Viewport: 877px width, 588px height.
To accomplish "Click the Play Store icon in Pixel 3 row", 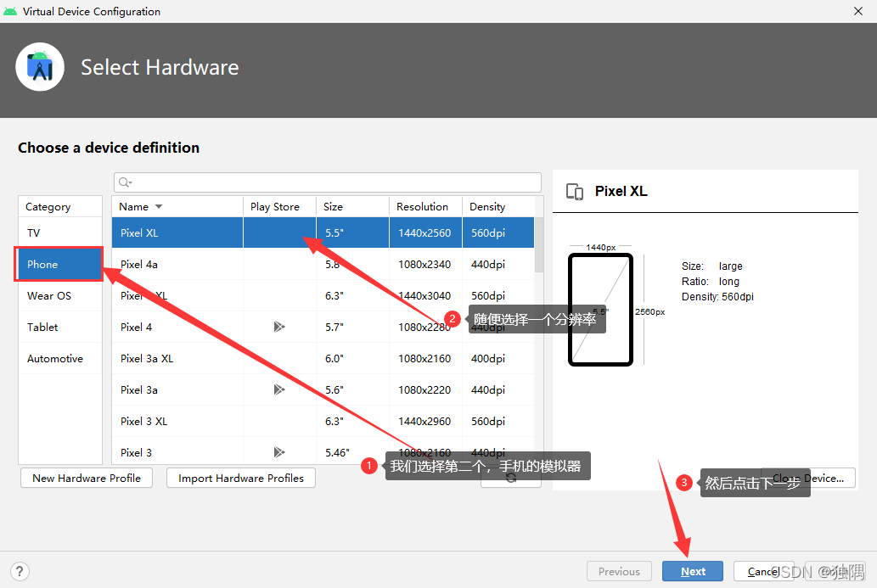I will 279,451.
